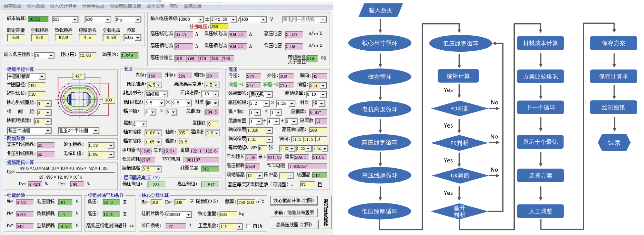This screenshot has width=644, height=235.
Task: Open the 单电网一段结构 dropdown
Action: click(x=323, y=19)
